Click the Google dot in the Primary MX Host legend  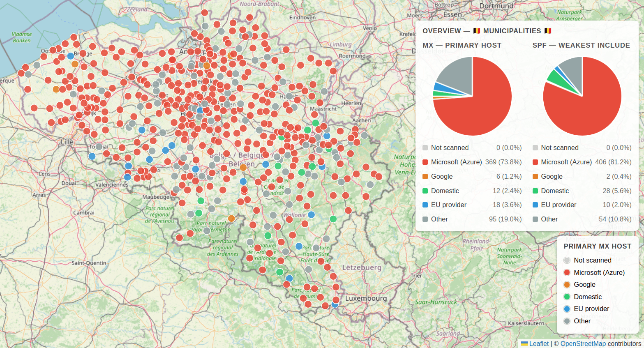click(567, 284)
